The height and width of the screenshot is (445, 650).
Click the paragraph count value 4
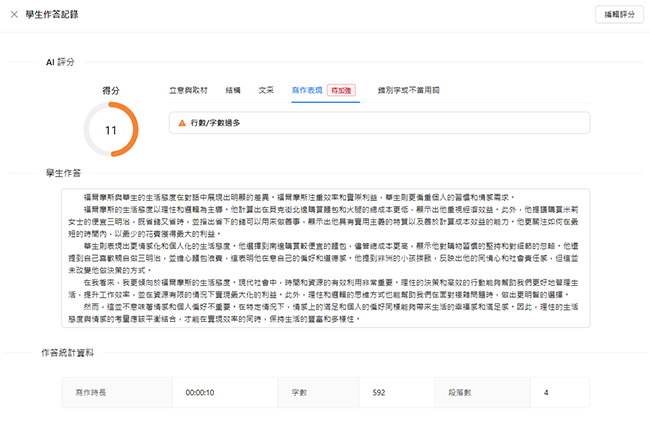(x=546, y=393)
